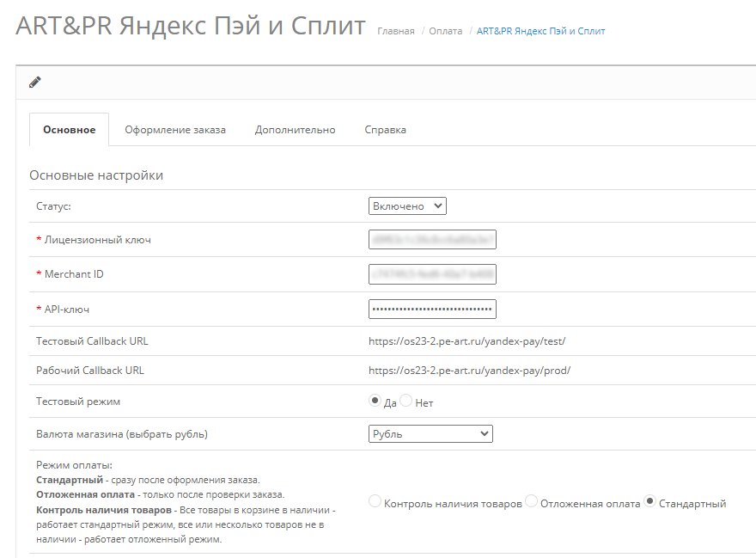756x558 pixels.
Task: Click the Рабочий Callback URL label
Action: 90,371
